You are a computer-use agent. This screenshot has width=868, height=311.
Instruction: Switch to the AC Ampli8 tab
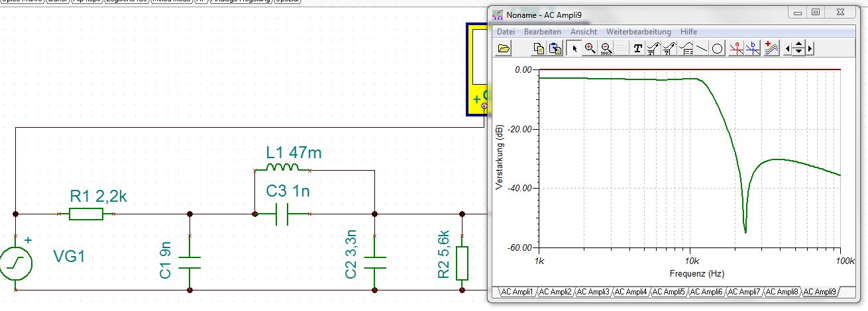[781, 292]
